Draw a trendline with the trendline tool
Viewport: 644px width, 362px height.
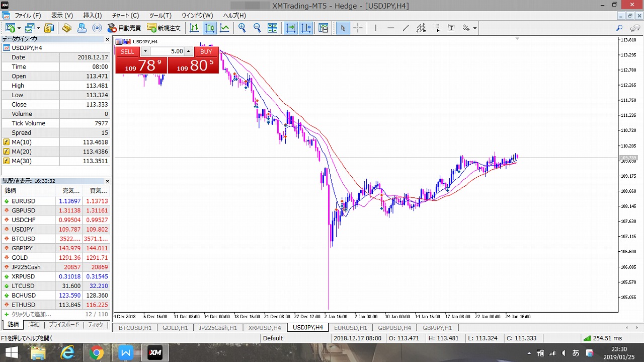point(406,28)
